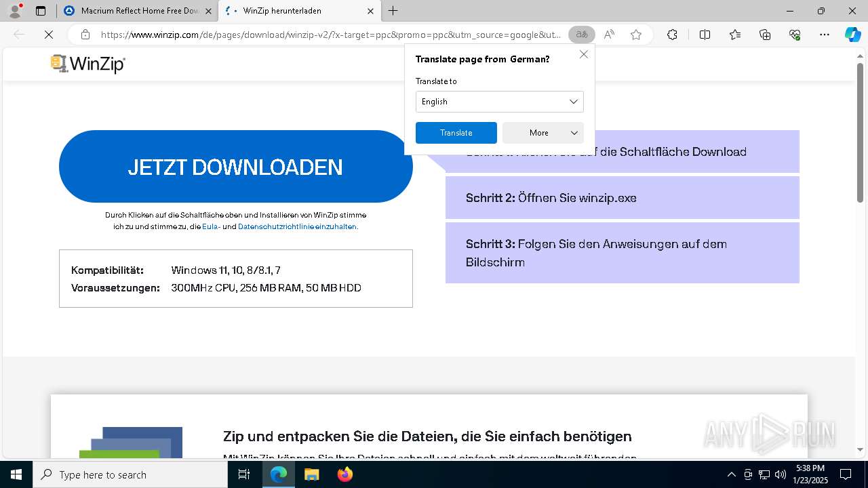
Task: Open File Explorer from taskbar
Action: pyautogui.click(x=311, y=474)
